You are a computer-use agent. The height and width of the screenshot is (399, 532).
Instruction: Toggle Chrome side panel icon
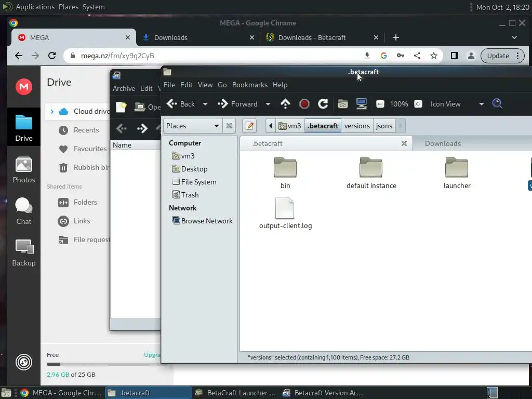point(454,56)
